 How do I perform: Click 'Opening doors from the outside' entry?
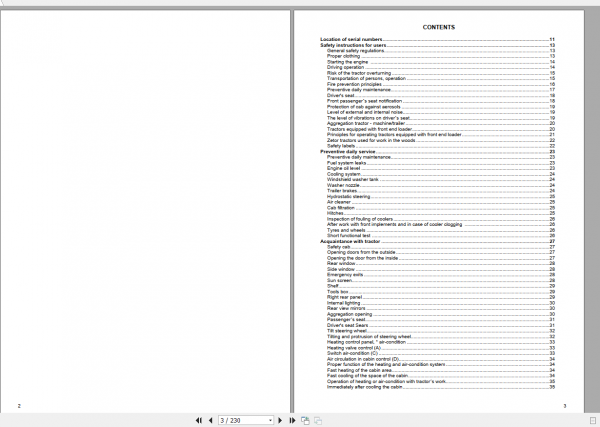361,253
